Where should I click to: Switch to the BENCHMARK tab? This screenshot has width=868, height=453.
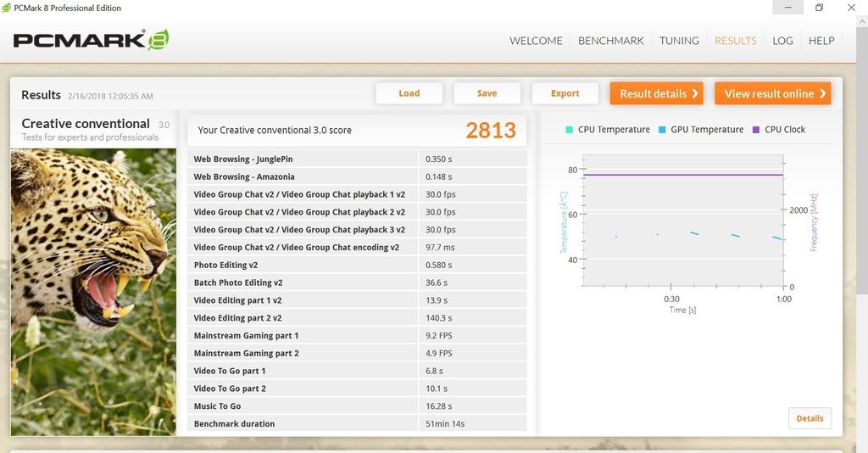(610, 41)
